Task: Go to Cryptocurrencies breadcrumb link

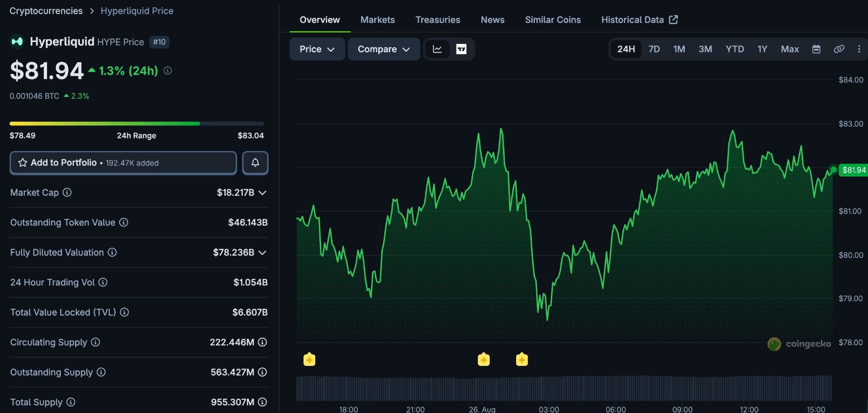Action: (46, 11)
